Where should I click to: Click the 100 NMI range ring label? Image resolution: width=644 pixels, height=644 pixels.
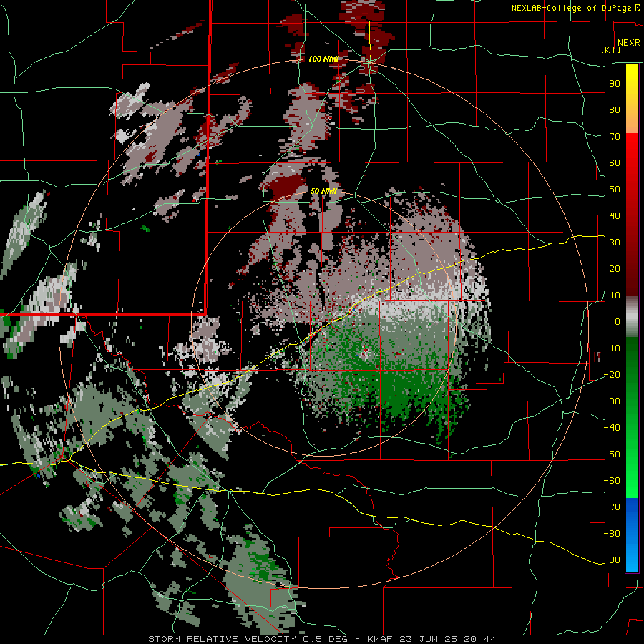point(323,59)
